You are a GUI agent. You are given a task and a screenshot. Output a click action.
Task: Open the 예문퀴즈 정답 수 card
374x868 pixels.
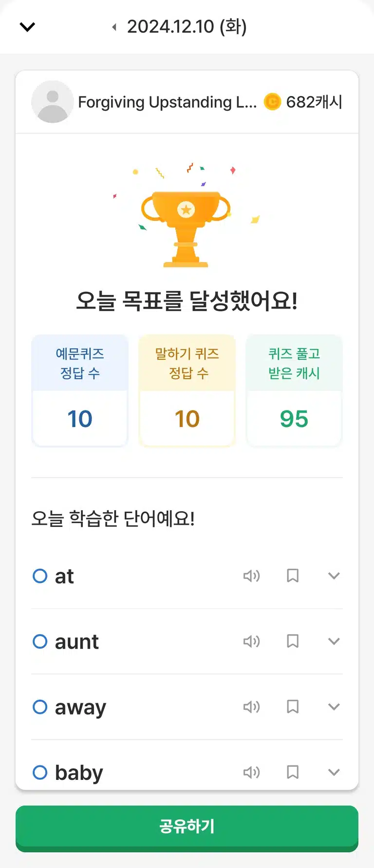80,390
